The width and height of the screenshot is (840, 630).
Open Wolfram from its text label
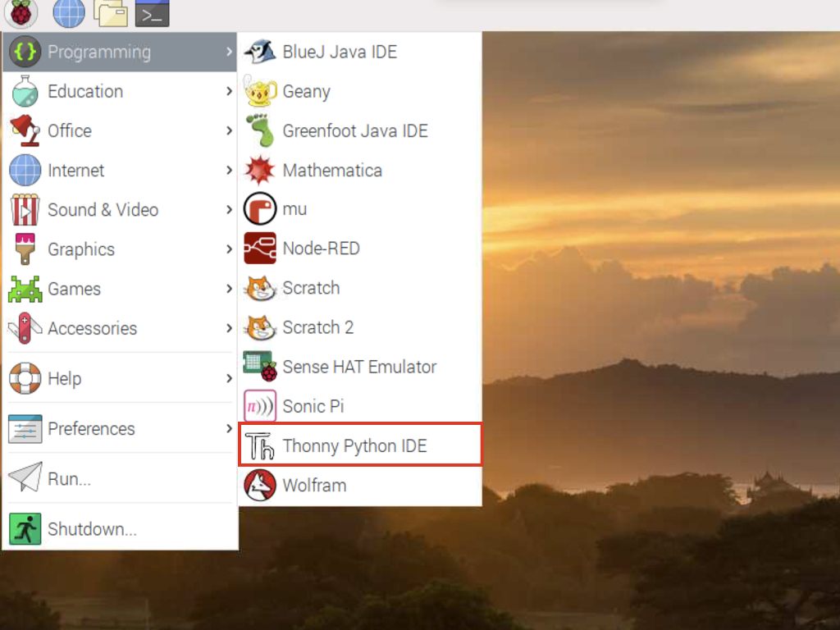314,486
